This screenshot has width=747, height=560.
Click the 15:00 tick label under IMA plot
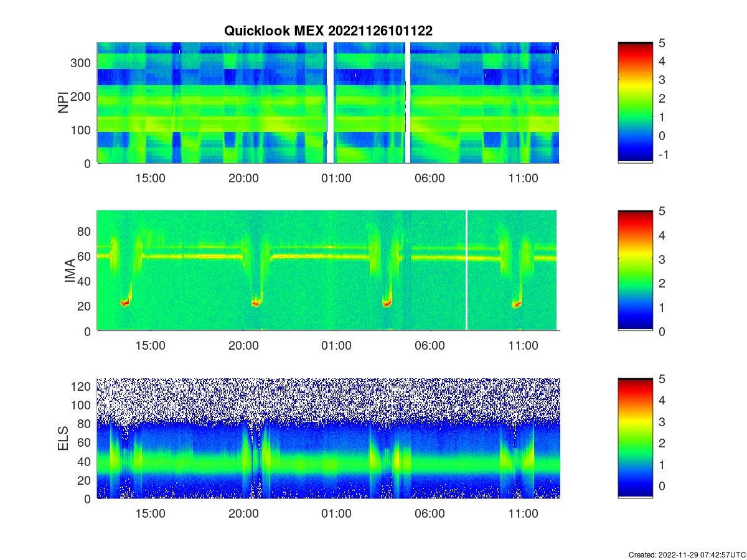150,346
